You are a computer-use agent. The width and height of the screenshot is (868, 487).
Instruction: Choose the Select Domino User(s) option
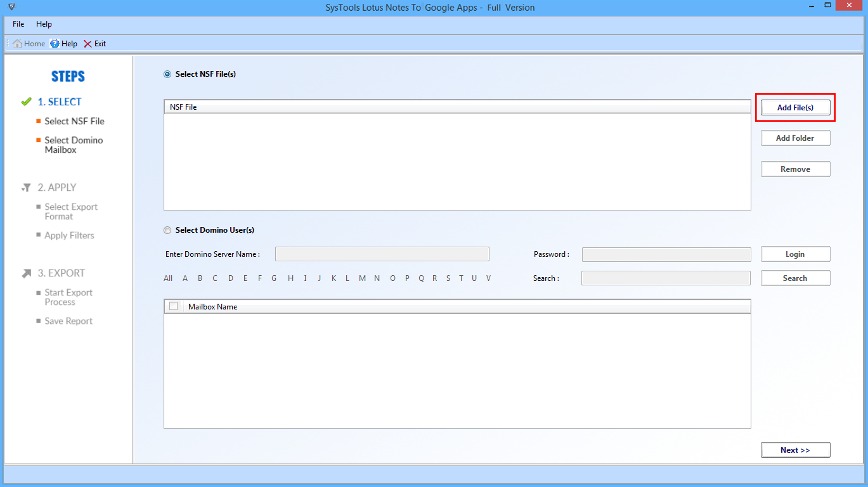point(167,230)
